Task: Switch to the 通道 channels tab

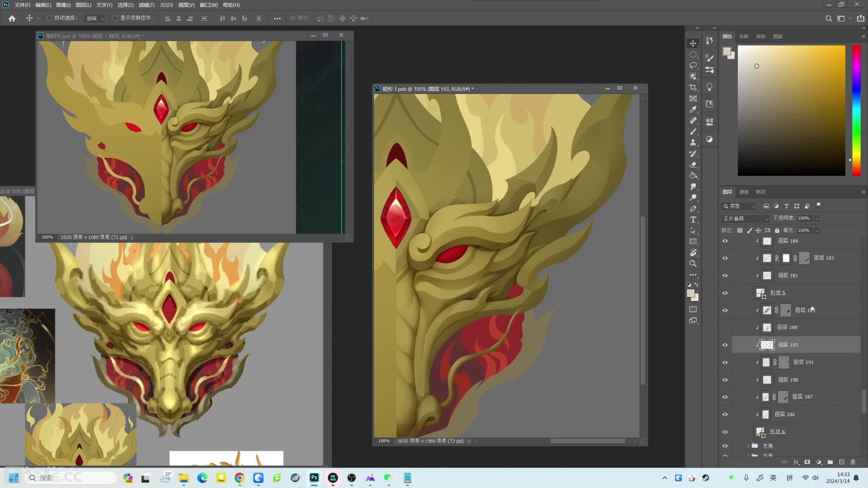Action: click(x=744, y=192)
